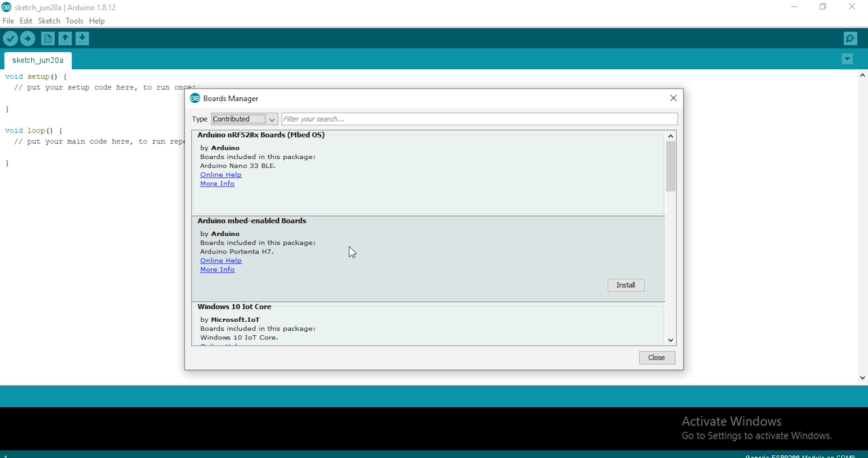Open the File menu

tap(8, 21)
